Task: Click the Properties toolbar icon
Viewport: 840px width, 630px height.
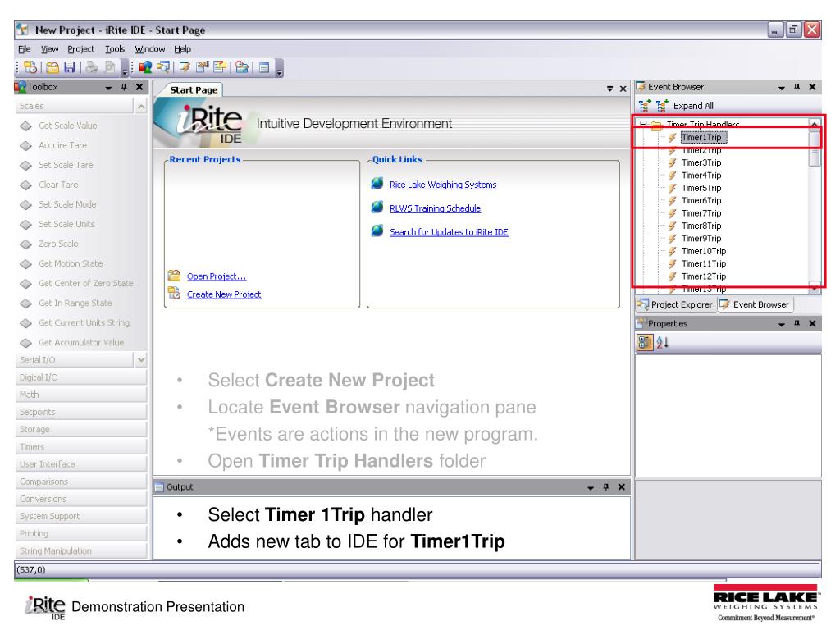Action: [x=203, y=67]
